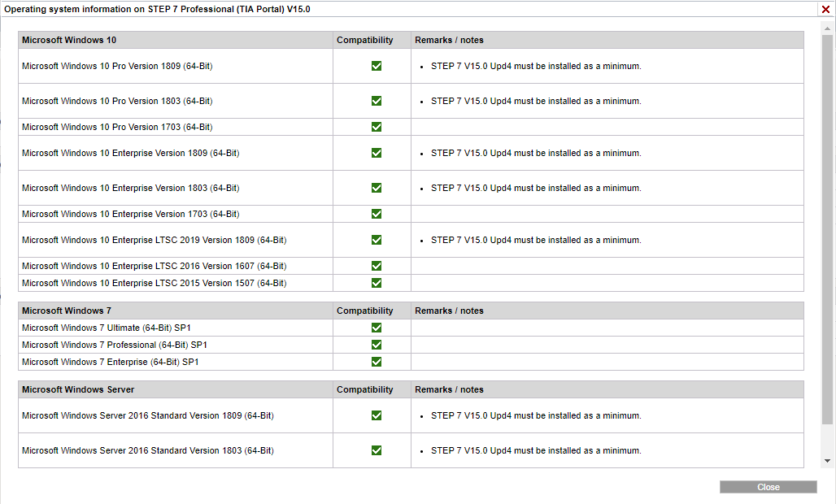
Task: Click checkmark for Windows 7 Ultimate SP1
Action: [377, 328]
